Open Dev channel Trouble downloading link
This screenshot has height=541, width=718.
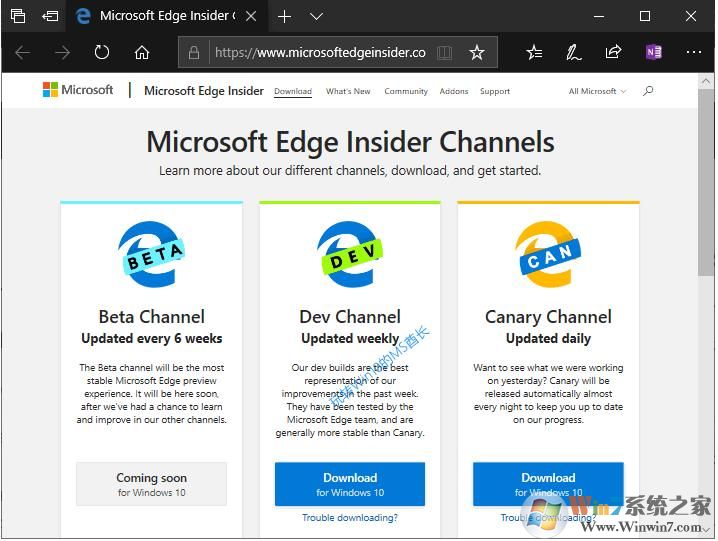(350, 518)
